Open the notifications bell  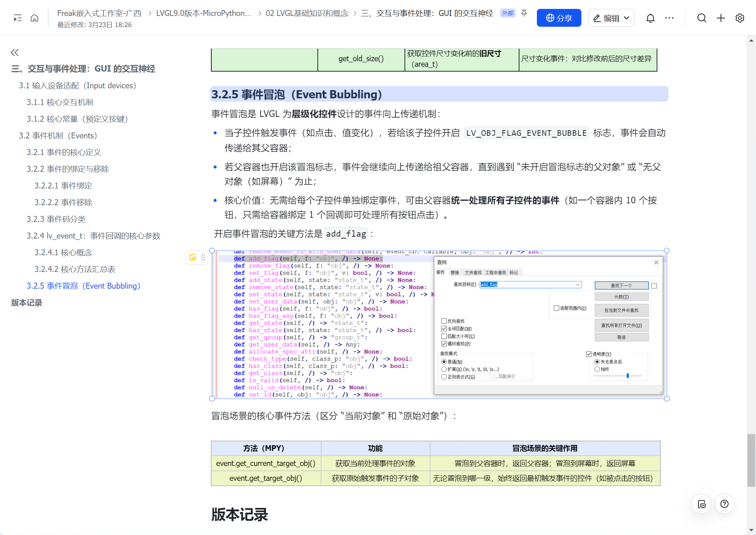(650, 17)
